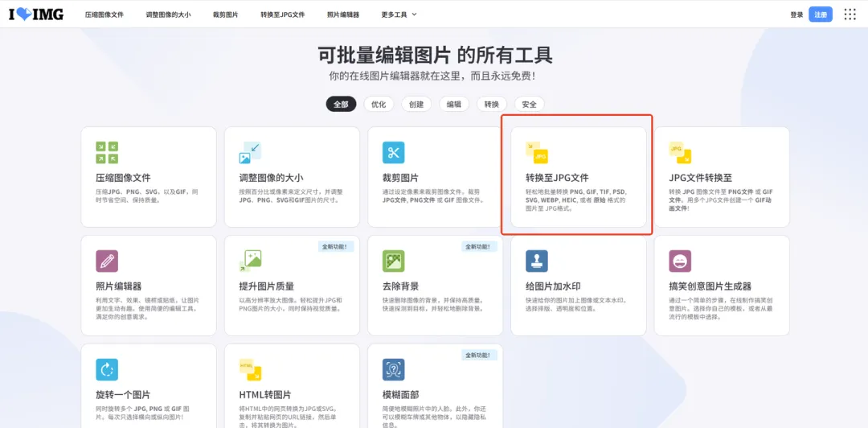
Task: Click the 压缩图像文件 card description text
Action: pos(147,195)
